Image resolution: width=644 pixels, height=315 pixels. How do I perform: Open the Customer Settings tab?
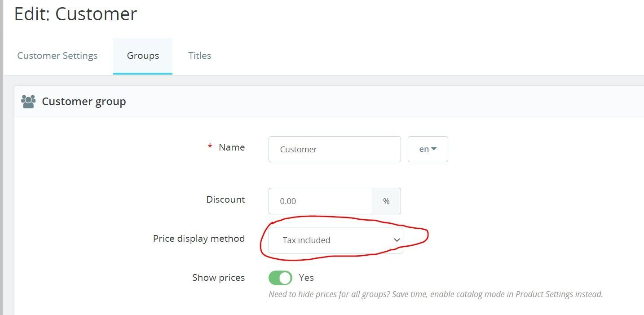[57, 56]
